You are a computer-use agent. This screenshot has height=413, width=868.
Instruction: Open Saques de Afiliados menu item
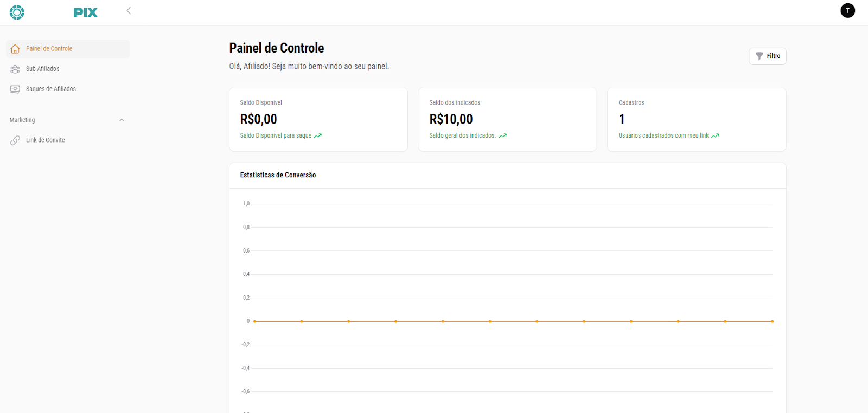tap(51, 89)
